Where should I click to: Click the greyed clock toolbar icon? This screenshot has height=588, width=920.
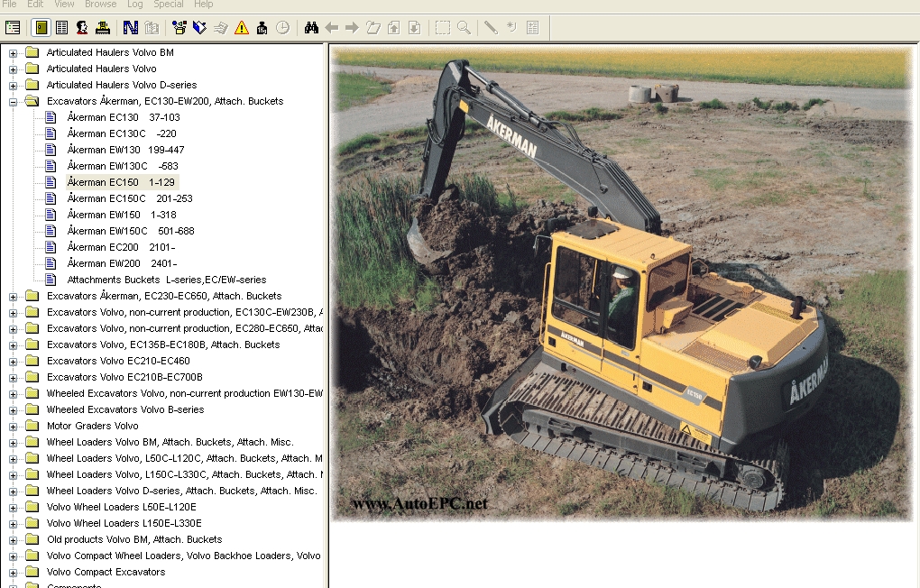pos(283,28)
